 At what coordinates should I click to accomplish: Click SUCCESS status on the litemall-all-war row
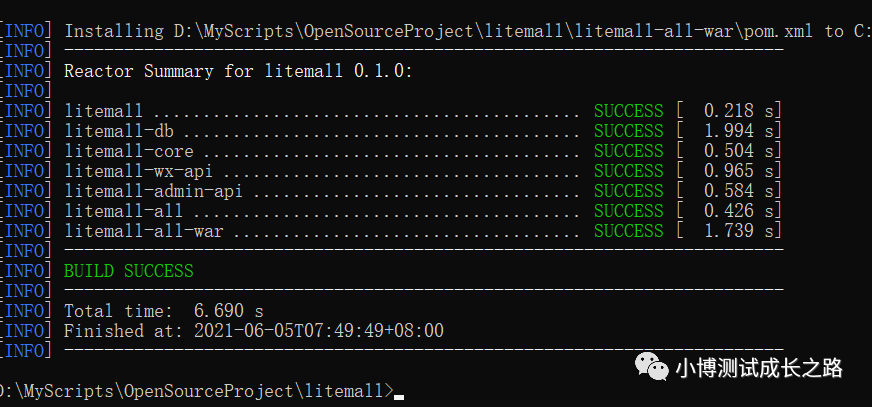[628, 231]
